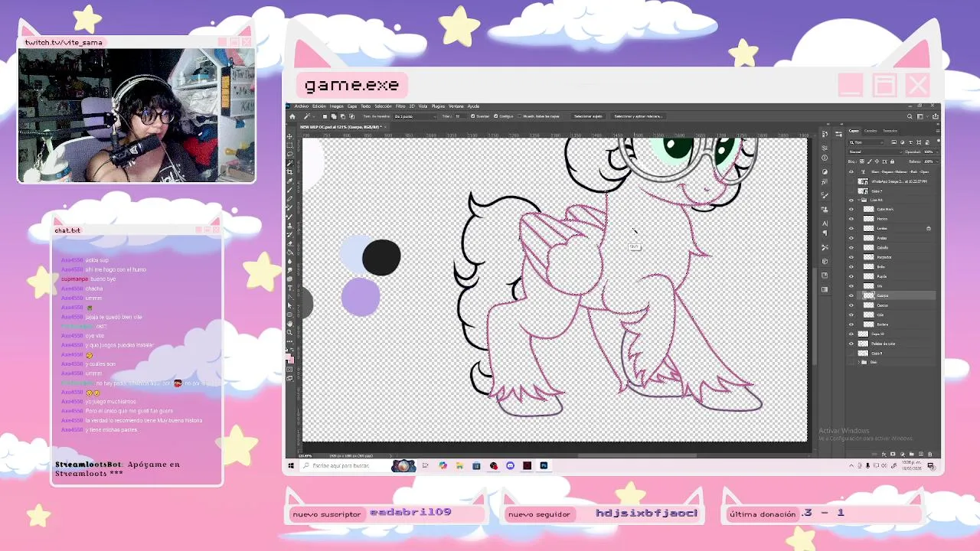Click the purple color circle on canvas
Image resolution: width=980 pixels, height=551 pixels.
[x=360, y=297]
